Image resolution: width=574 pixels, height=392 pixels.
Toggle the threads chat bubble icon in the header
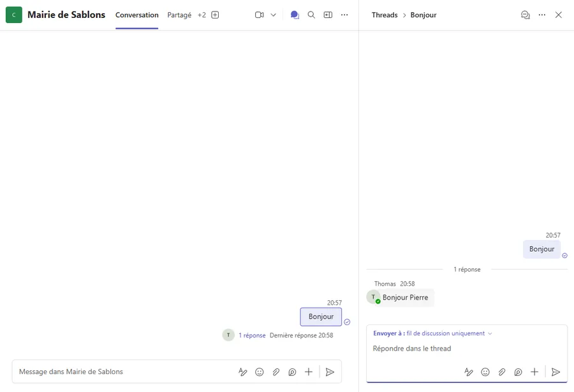295,15
